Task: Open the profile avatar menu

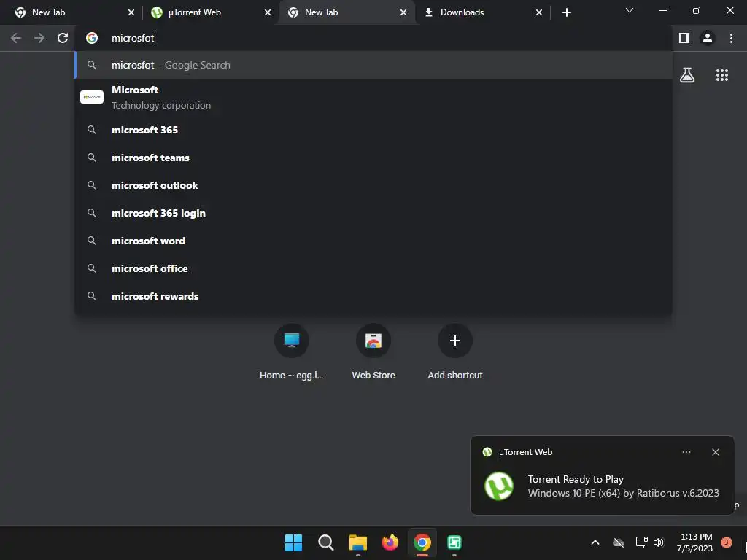Action: tap(708, 38)
